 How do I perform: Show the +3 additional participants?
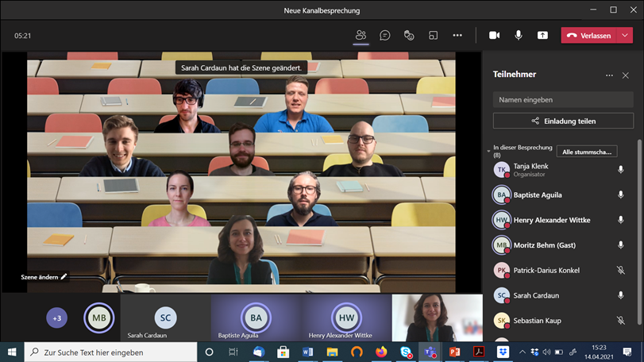coord(56,318)
